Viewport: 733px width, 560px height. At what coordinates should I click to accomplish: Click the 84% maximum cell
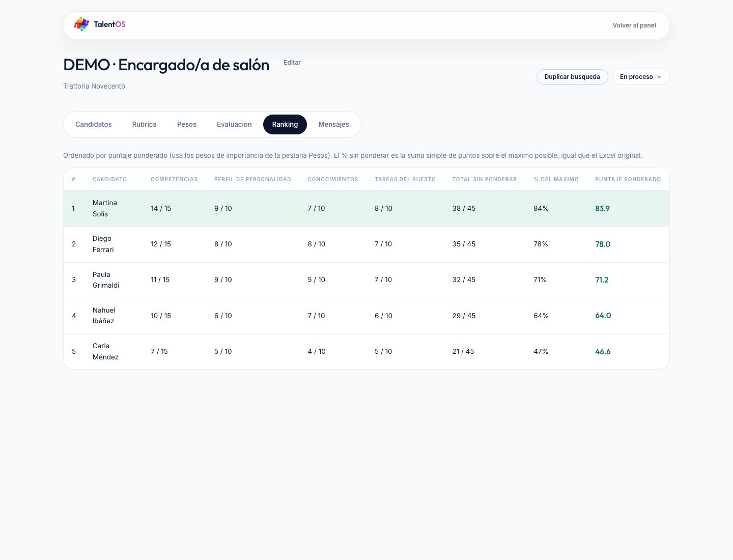coord(541,209)
